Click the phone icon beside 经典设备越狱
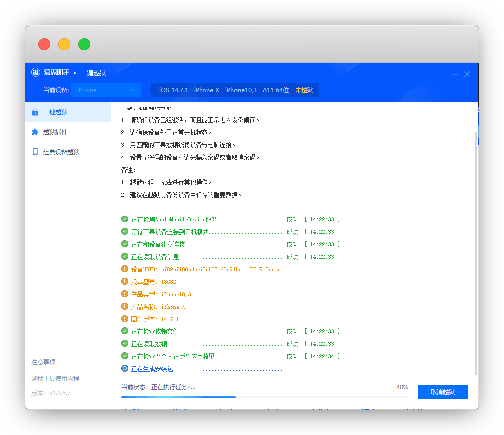 click(35, 152)
